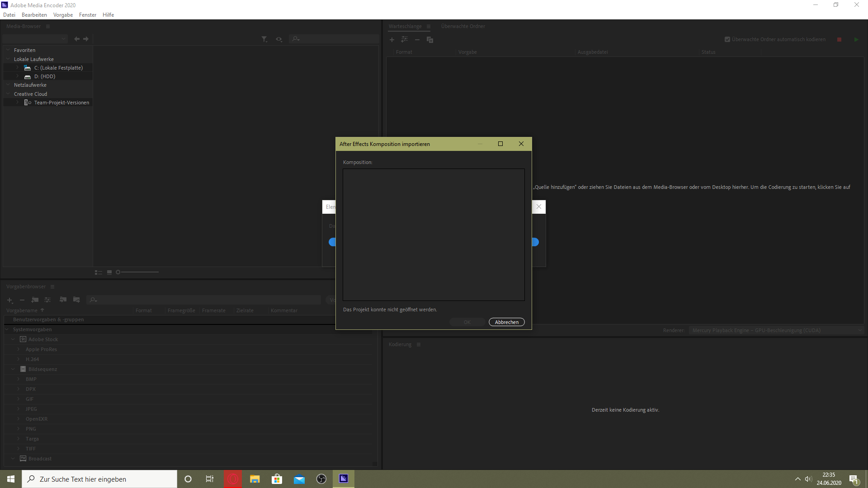The image size is (868, 488).
Task: Open ingest settings in the queue toolbar
Action: [x=405, y=40]
